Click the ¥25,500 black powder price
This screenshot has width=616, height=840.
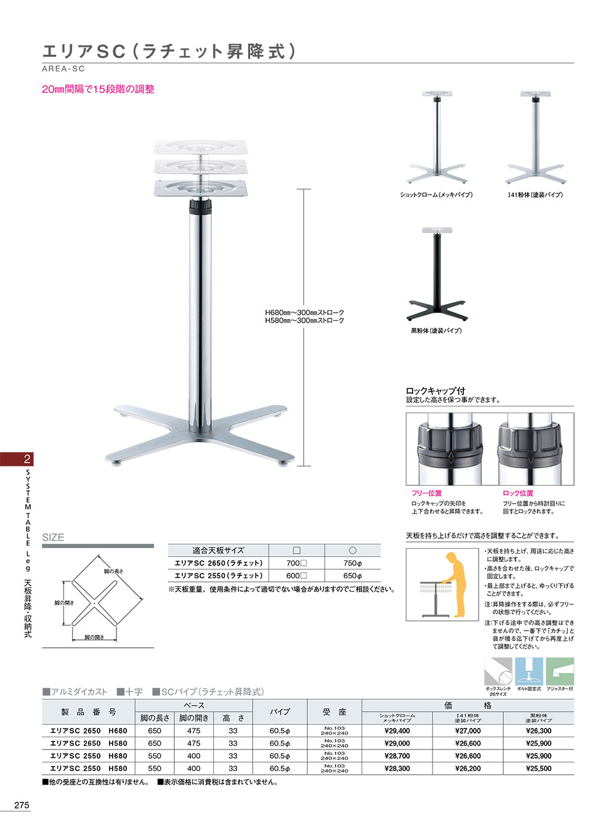click(x=538, y=769)
